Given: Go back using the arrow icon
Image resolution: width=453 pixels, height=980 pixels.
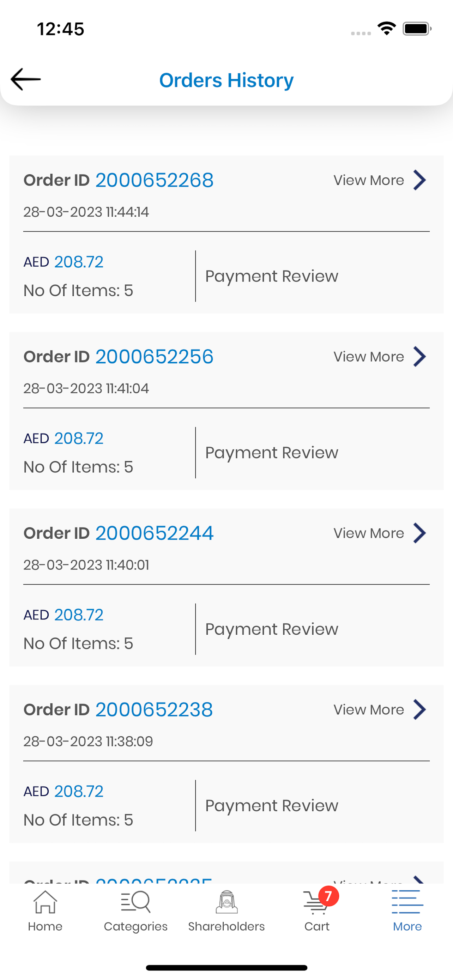Looking at the screenshot, I should tap(25, 79).
